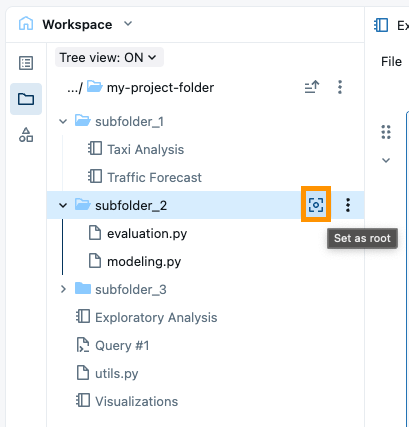Click the ellipsis parent path link
The image size is (409, 427).
(x=75, y=88)
